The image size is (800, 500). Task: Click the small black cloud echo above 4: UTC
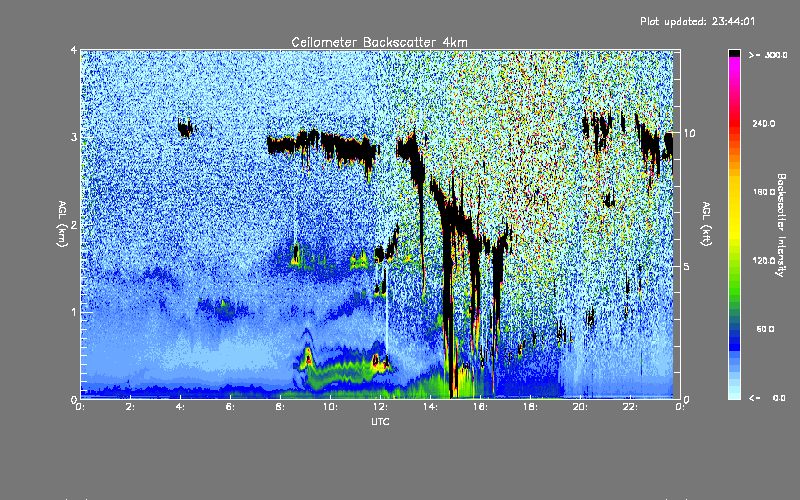[186, 128]
